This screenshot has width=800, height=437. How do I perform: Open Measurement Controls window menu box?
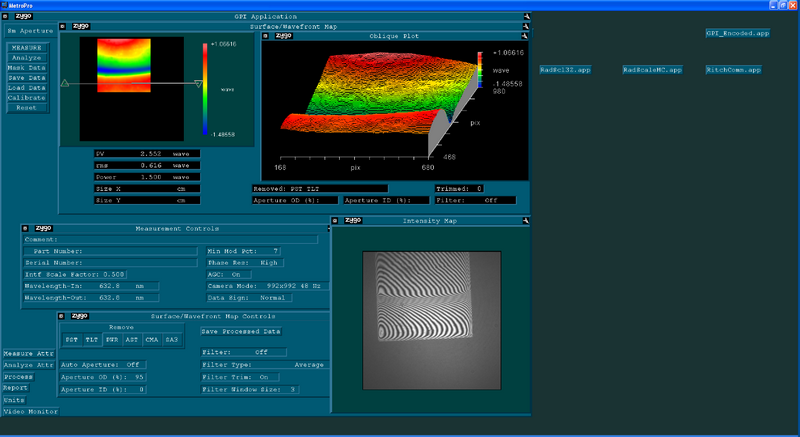[25, 228]
